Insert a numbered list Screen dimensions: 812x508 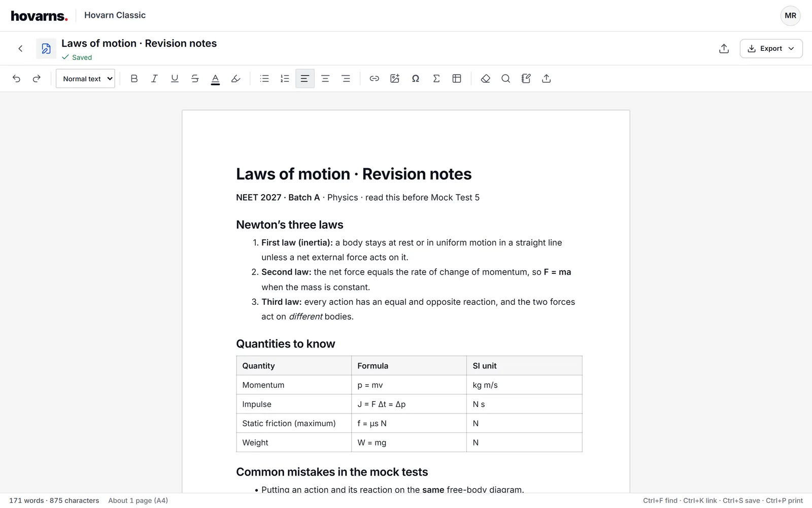click(x=285, y=79)
